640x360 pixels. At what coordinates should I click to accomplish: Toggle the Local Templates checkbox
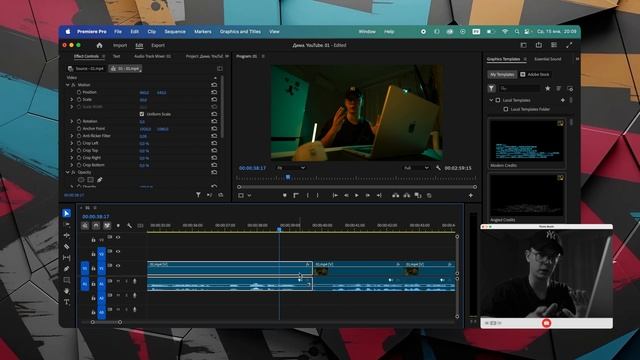(498, 100)
